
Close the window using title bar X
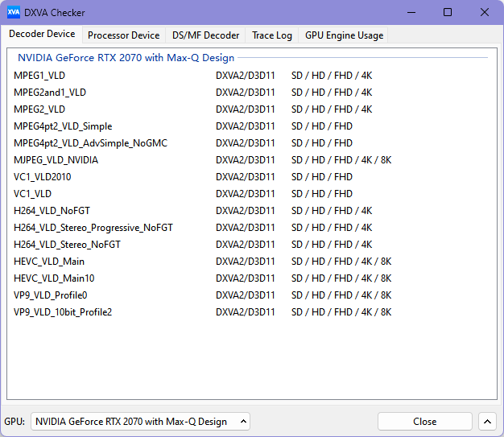[x=484, y=12]
